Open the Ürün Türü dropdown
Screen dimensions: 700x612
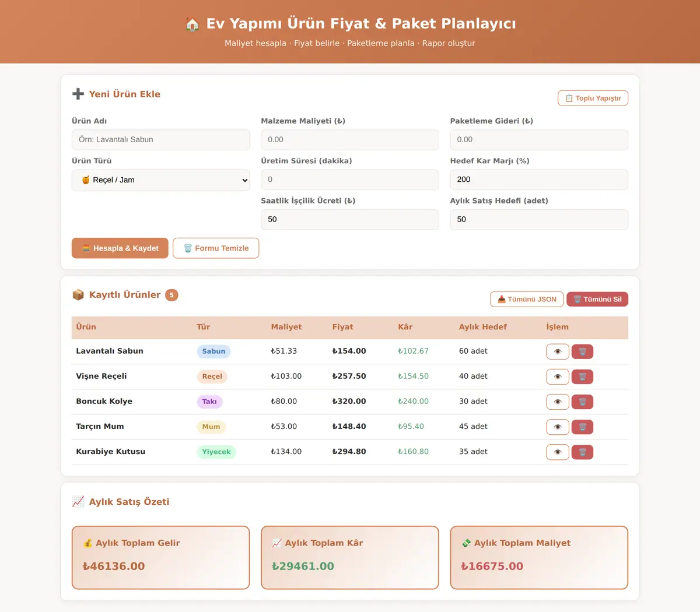point(161,180)
